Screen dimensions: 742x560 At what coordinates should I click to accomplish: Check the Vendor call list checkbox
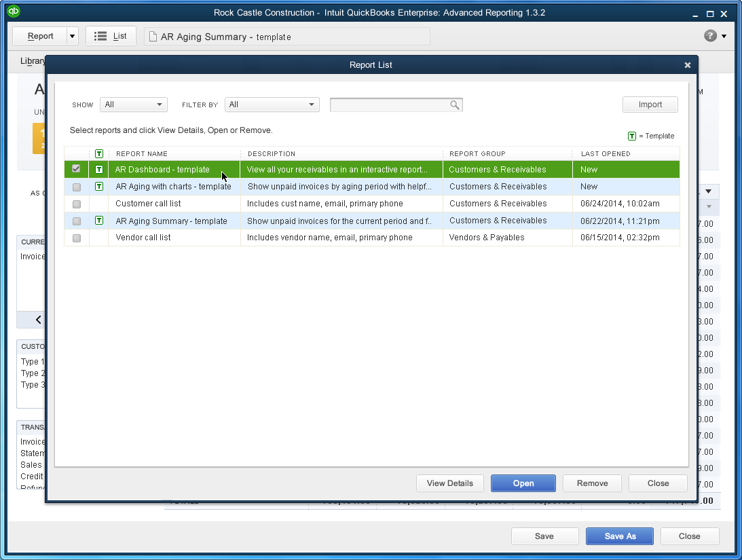click(x=77, y=238)
